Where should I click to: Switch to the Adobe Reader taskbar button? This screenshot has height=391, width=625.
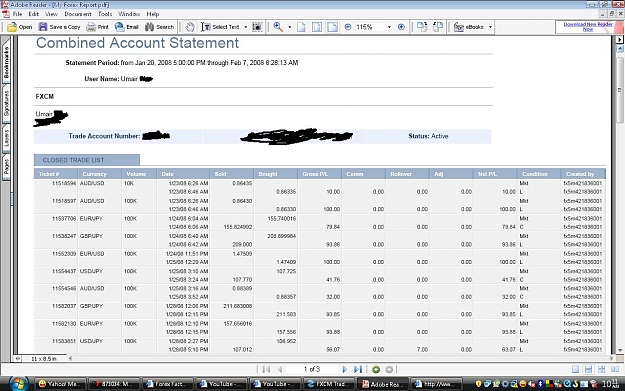click(x=383, y=384)
